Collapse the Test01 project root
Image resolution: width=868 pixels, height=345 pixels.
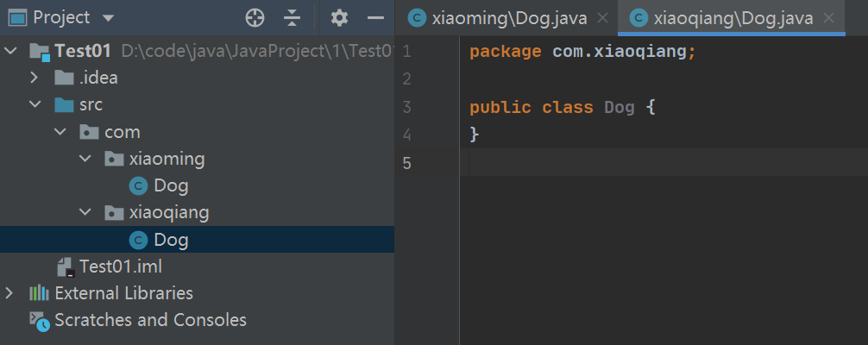(11, 51)
